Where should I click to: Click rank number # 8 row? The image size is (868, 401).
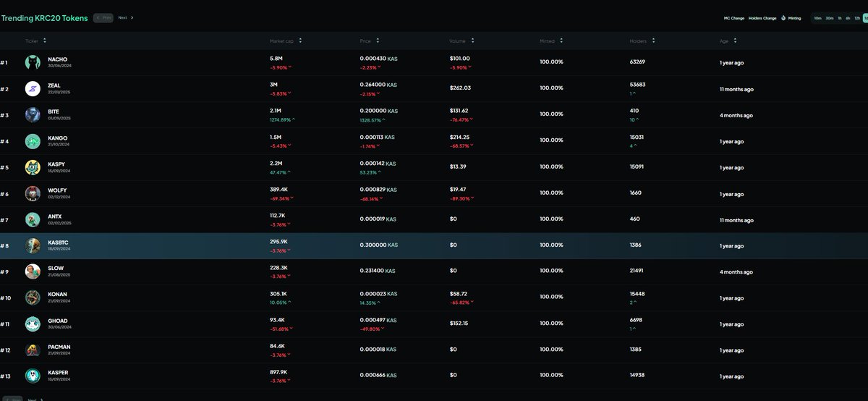click(4, 245)
